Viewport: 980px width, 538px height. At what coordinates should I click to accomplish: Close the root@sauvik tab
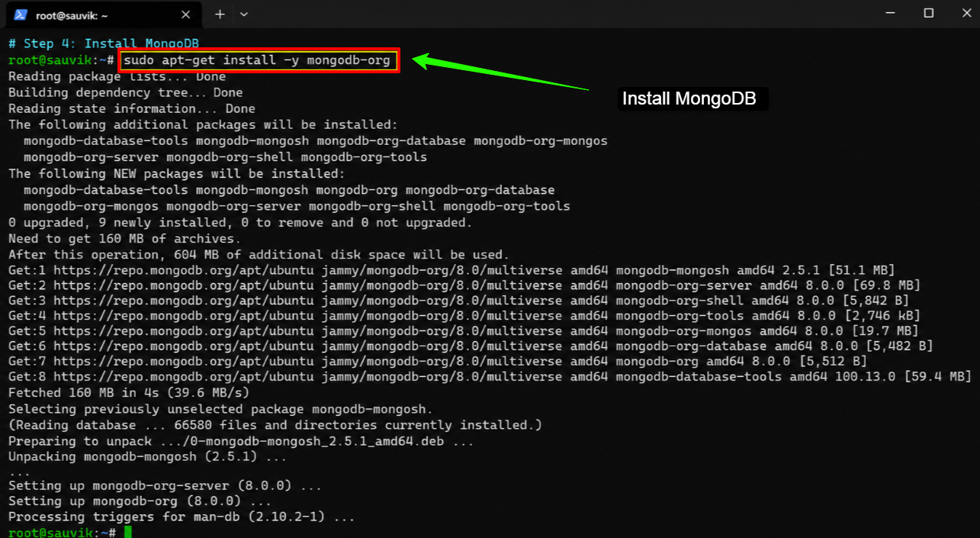(x=184, y=14)
